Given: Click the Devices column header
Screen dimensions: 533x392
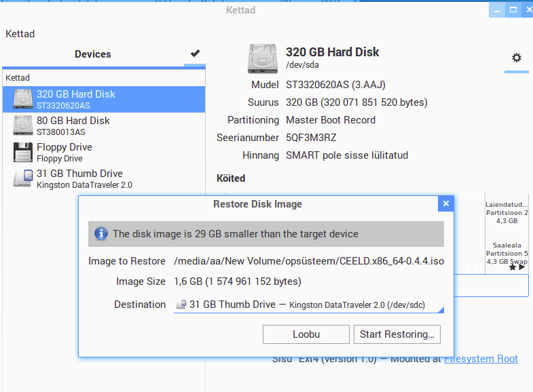Looking at the screenshot, I should pyautogui.click(x=93, y=54).
